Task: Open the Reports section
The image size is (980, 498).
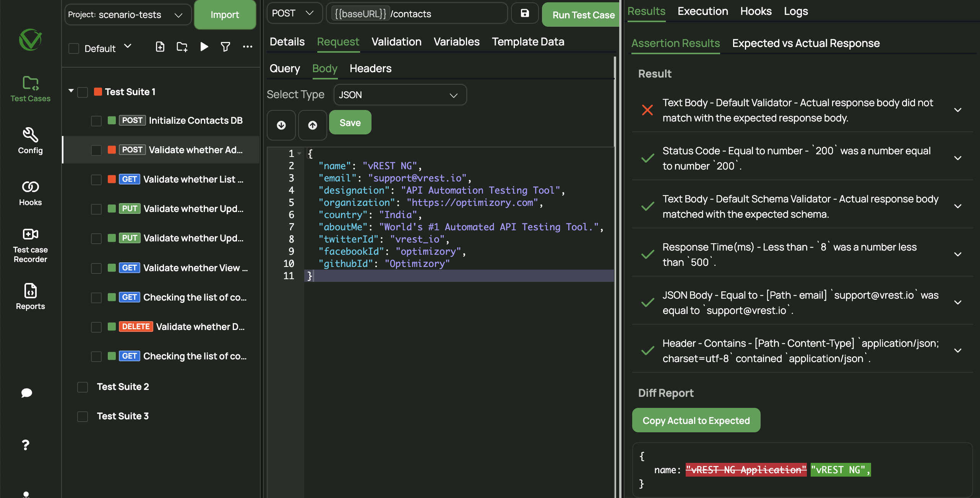Action: point(30,297)
